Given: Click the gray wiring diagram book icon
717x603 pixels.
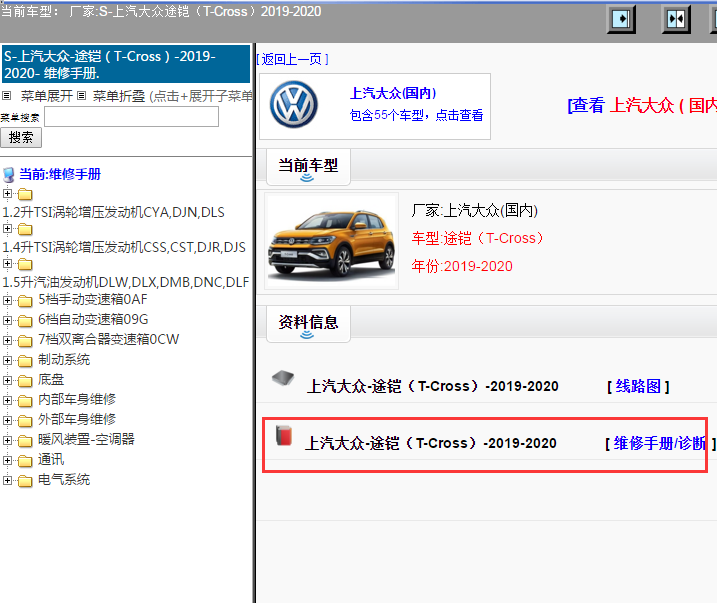Looking at the screenshot, I should [283, 378].
